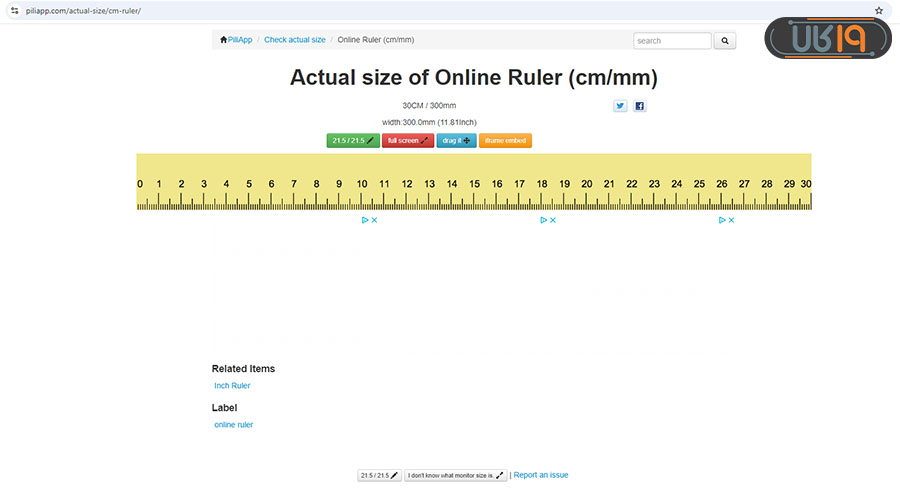Image resolution: width=900 pixels, height=500 pixels.
Task: Click I don't know what monitor size button
Action: click(x=456, y=476)
